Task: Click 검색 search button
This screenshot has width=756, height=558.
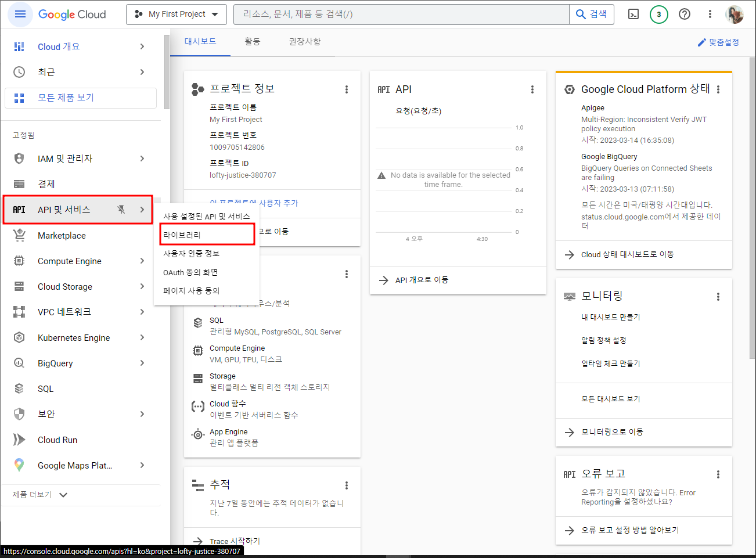Action: point(592,14)
